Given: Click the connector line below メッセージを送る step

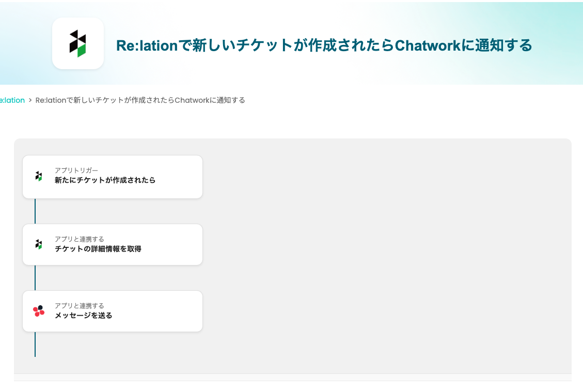Looking at the screenshot, I should pos(35,344).
